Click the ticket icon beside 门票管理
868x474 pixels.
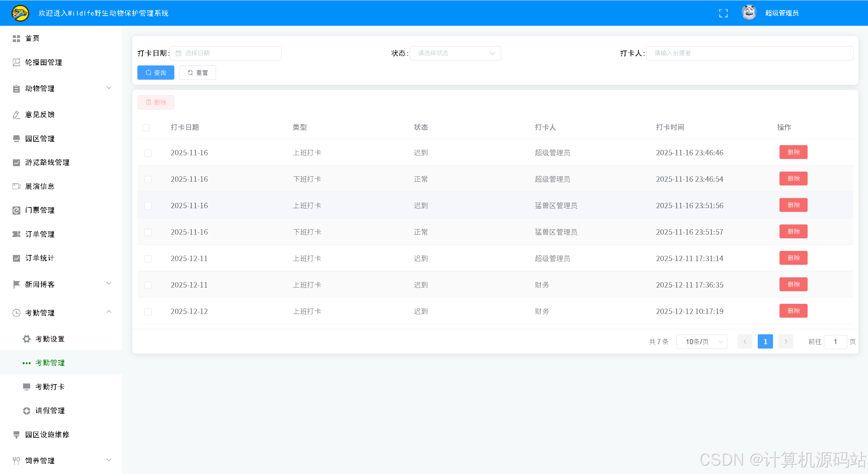tap(16, 211)
